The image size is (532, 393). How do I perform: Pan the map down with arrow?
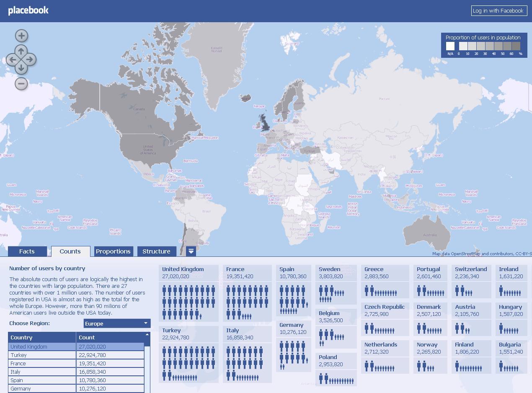coord(21,68)
